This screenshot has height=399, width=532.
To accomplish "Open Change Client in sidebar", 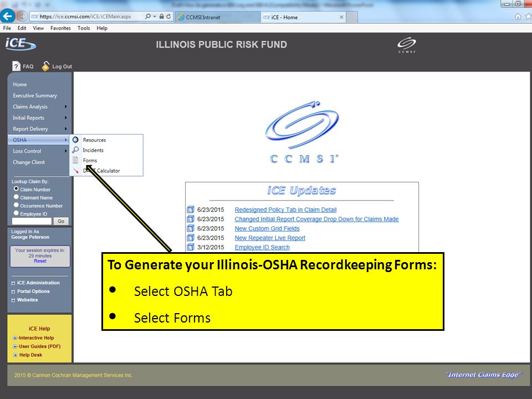I will (x=29, y=162).
